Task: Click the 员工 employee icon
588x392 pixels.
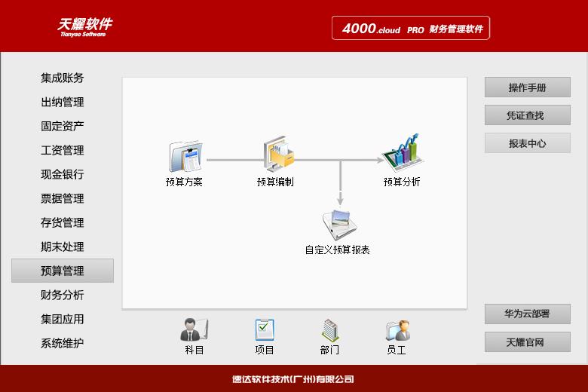Action: [397, 330]
